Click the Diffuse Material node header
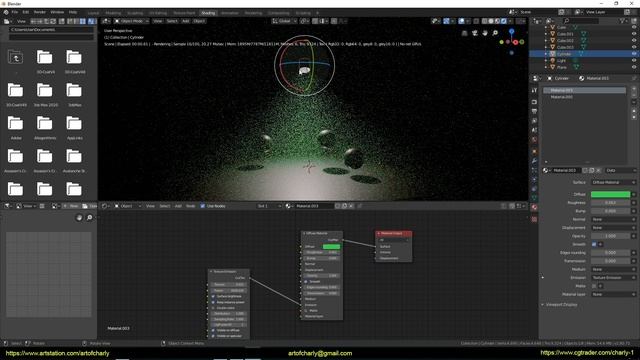The width and height of the screenshot is (640, 360). point(322,233)
